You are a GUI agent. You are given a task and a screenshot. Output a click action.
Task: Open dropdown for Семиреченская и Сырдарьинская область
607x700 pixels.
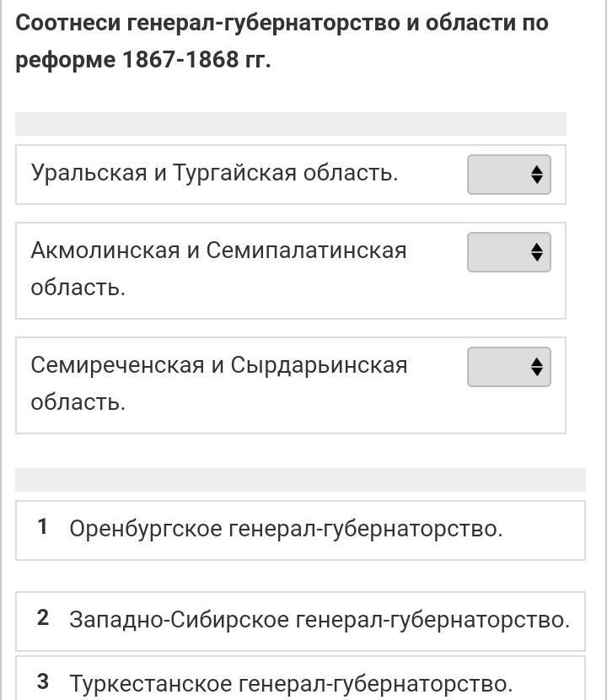[x=508, y=367]
